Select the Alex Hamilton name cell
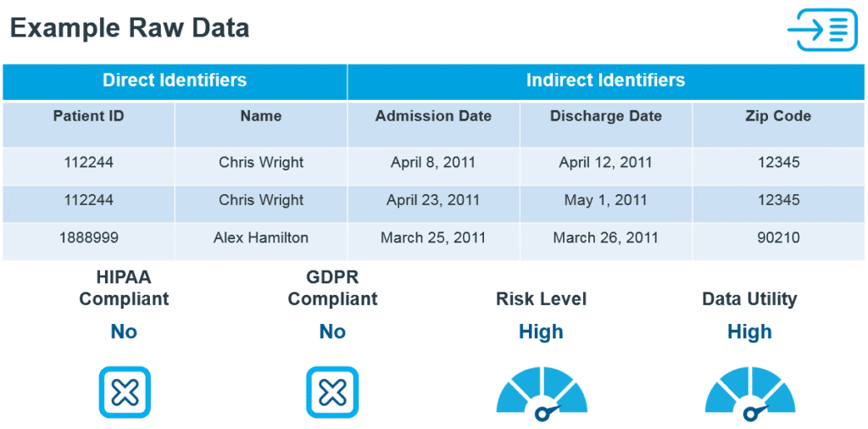This screenshot has width=868, height=429. [x=261, y=238]
